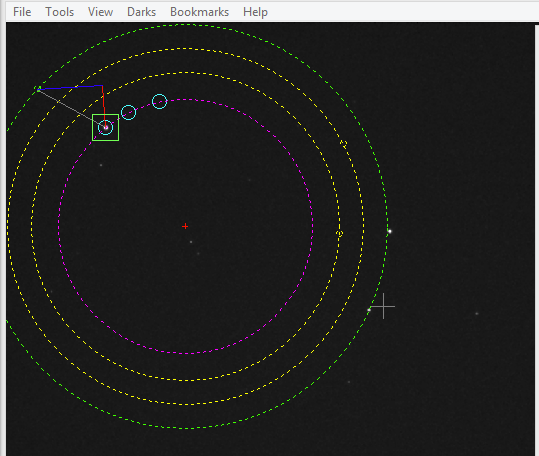
Task: Open the Help menu
Action: click(x=255, y=12)
